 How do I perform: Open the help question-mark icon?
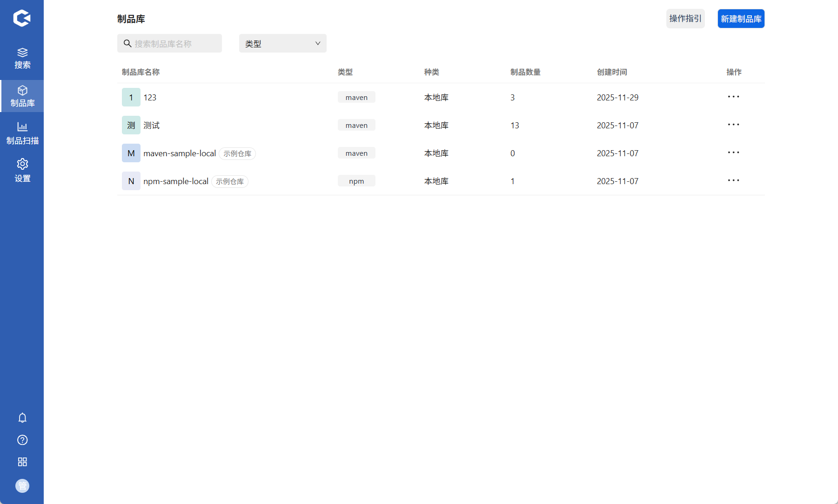(22, 440)
